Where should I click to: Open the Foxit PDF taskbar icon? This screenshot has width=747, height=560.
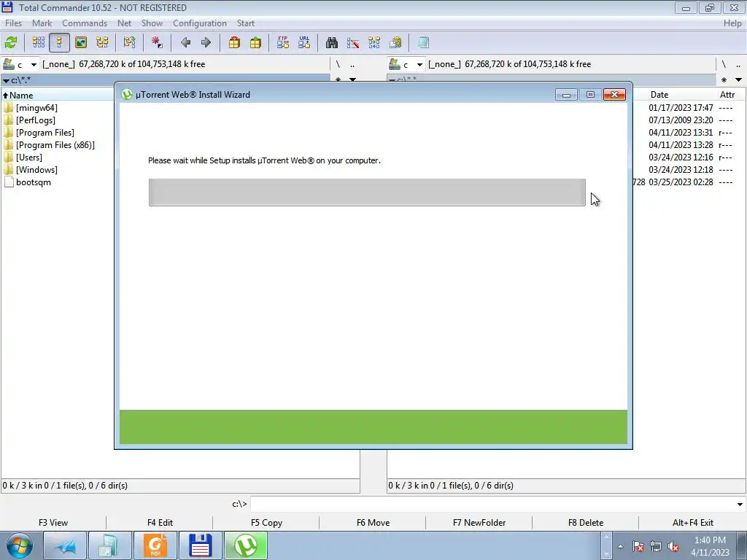pos(155,545)
